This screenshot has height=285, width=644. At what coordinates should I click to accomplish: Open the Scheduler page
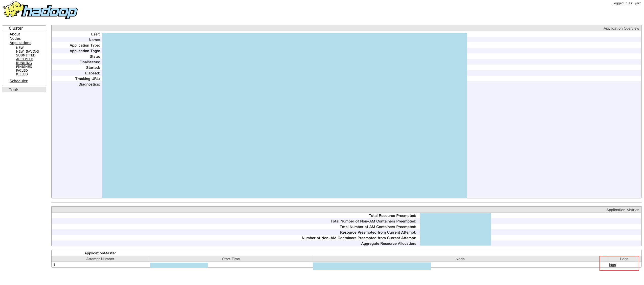(18, 81)
